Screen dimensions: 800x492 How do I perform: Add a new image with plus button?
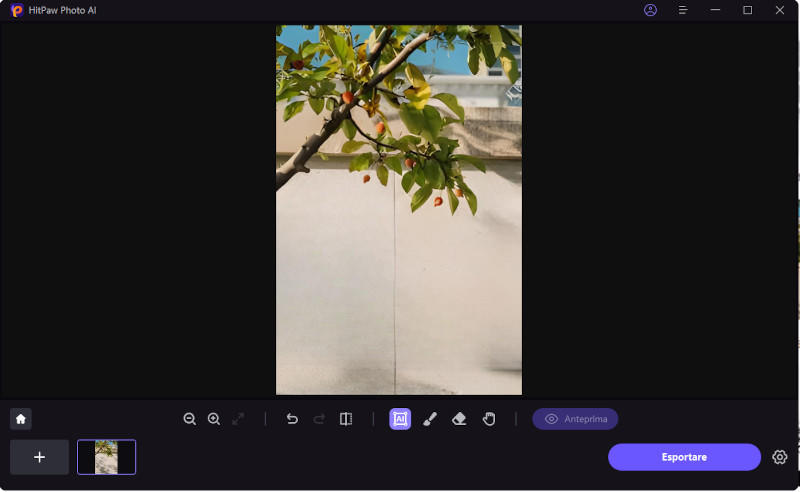point(40,457)
